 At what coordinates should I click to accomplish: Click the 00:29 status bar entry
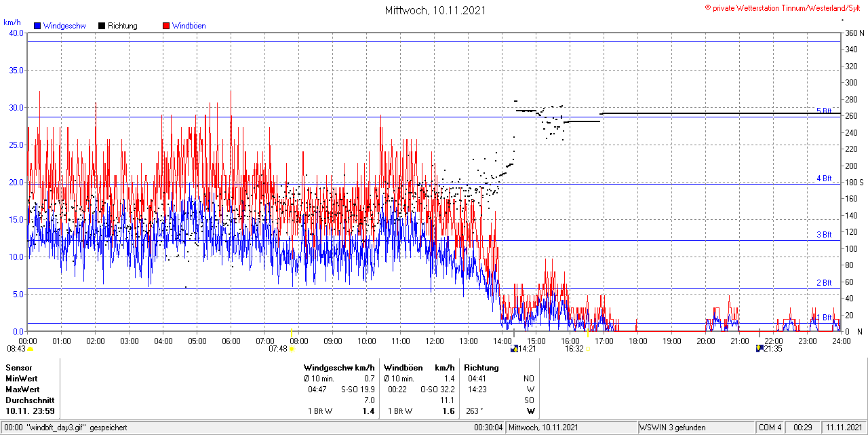(804, 428)
